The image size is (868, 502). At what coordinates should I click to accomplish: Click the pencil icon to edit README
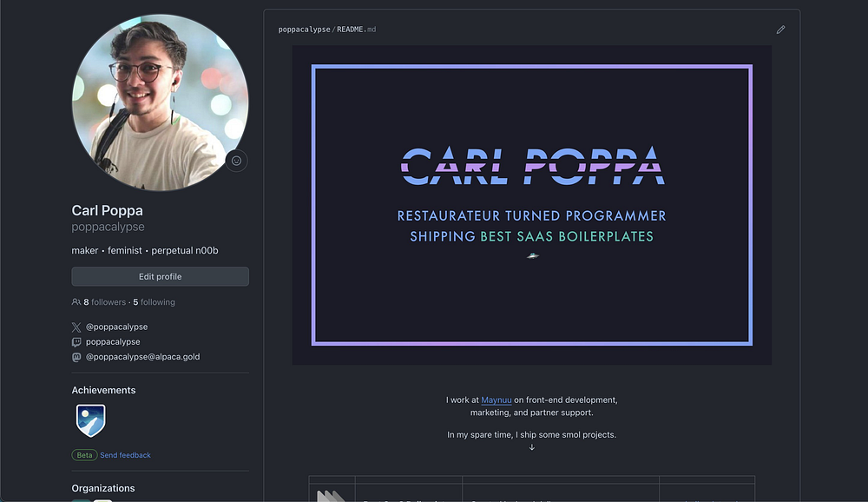click(x=780, y=30)
